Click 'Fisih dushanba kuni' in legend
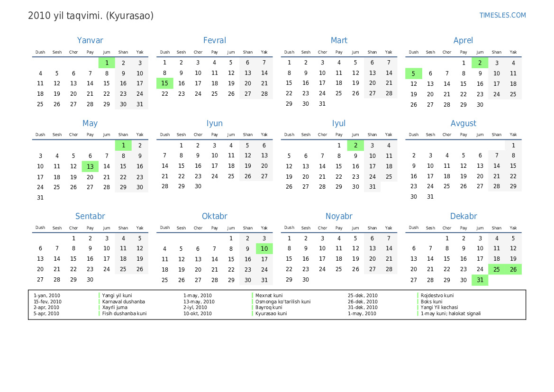This screenshot has width=554, height=392. [x=124, y=313]
